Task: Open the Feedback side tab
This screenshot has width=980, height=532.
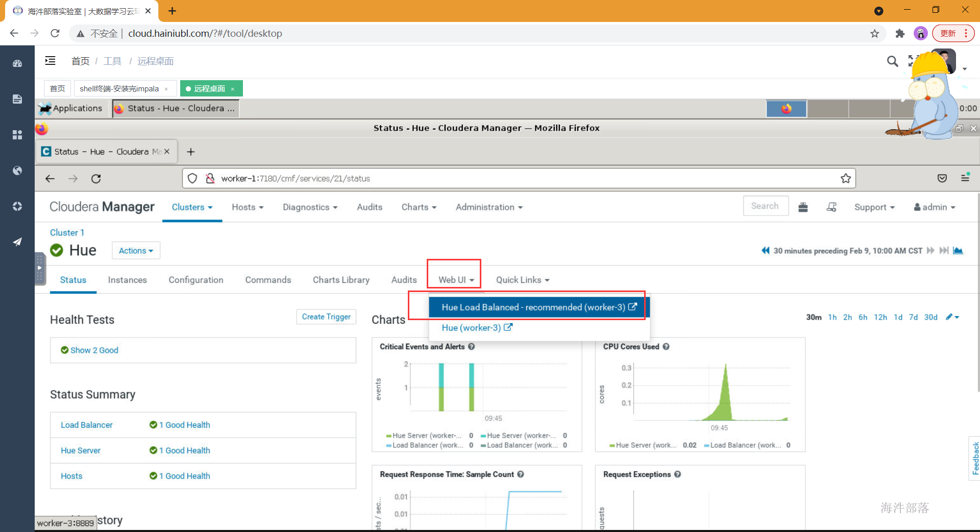Action: click(x=974, y=458)
